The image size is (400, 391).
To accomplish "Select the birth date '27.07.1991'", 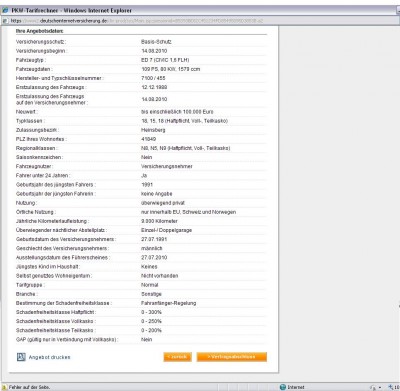I will 154,239.
